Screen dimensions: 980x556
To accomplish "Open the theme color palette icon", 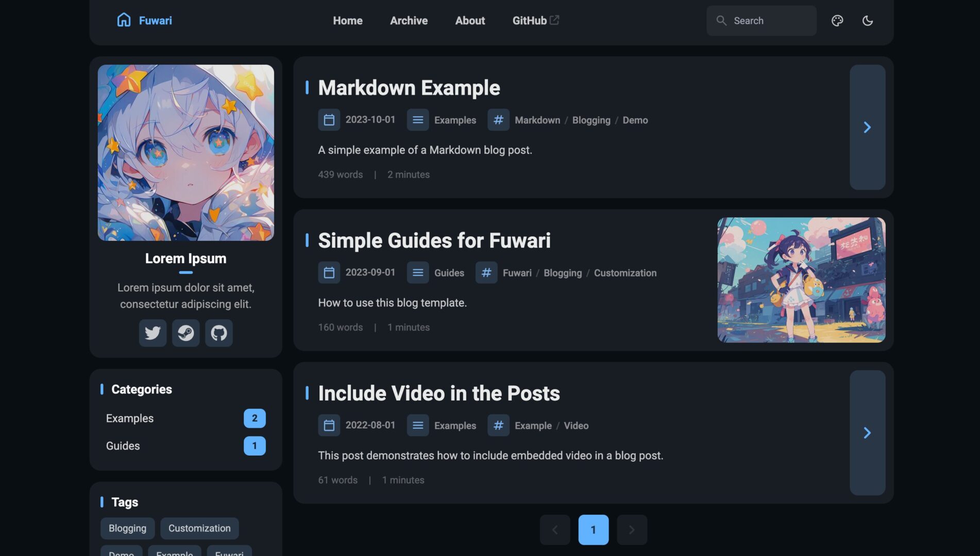I will pyautogui.click(x=837, y=21).
